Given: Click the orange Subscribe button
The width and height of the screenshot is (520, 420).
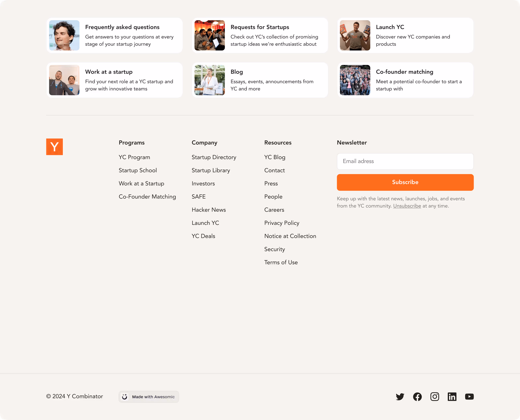Looking at the screenshot, I should [405, 182].
